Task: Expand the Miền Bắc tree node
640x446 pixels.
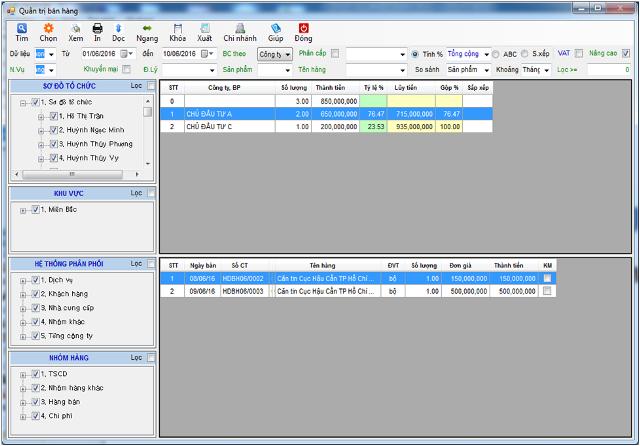Action: click(x=23, y=211)
